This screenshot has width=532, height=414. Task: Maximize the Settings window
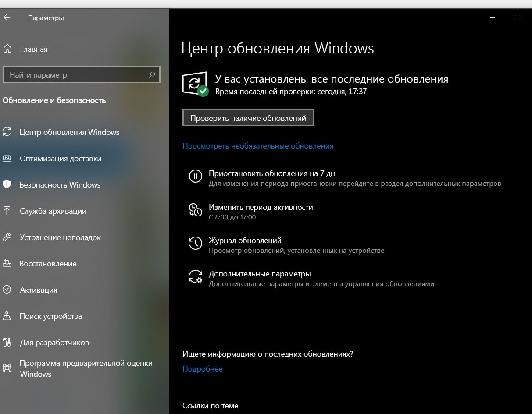(x=518, y=18)
